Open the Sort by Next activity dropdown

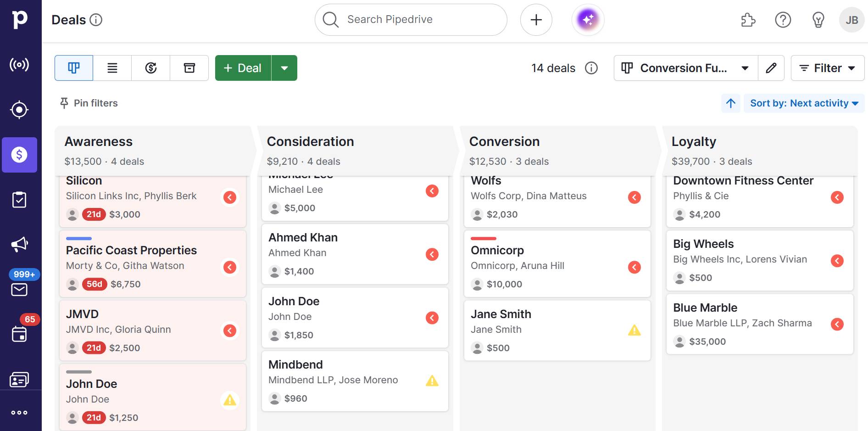[x=804, y=103]
